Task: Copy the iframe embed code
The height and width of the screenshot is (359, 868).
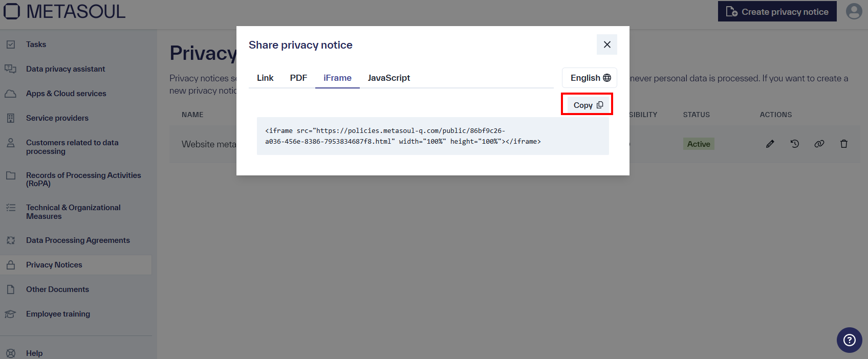Action: click(x=588, y=105)
